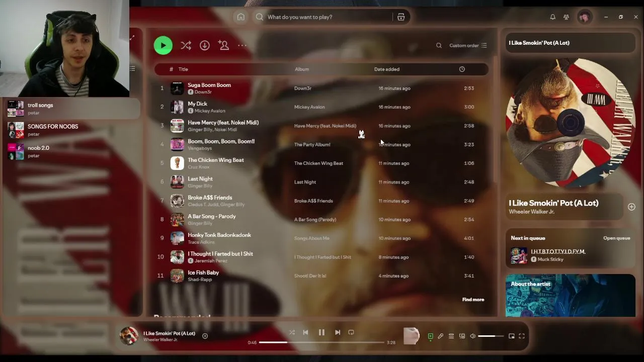Image resolution: width=644 pixels, height=362 pixels.
Task: Open Mickey Avalon artist link
Action: tap(210, 111)
